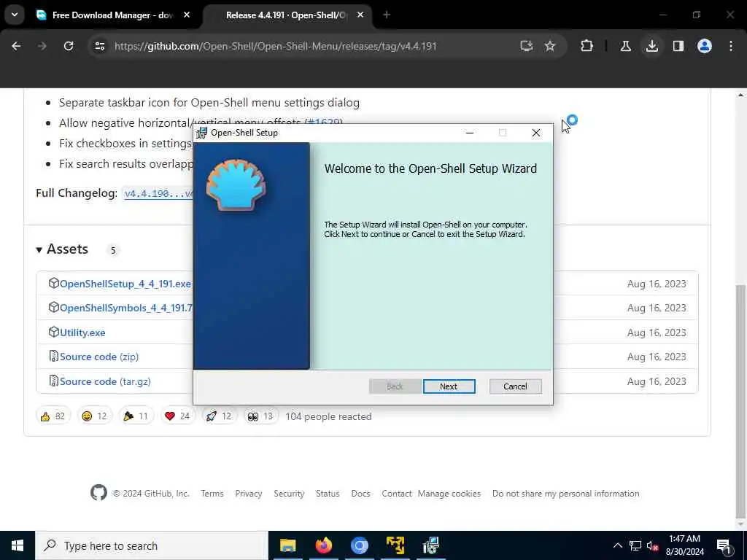Close the Release 4.4.191 tab
Viewport: 747px width, 560px height.
(360, 15)
